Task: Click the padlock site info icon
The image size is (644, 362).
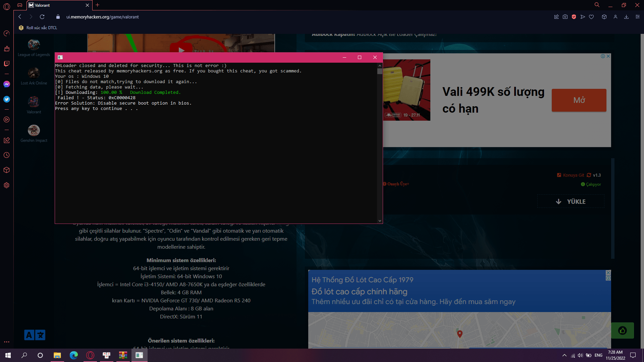Action: coord(58,17)
